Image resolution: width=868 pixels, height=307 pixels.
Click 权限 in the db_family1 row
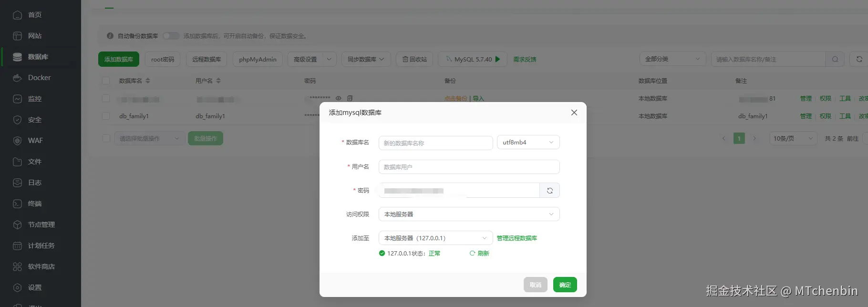pos(826,116)
